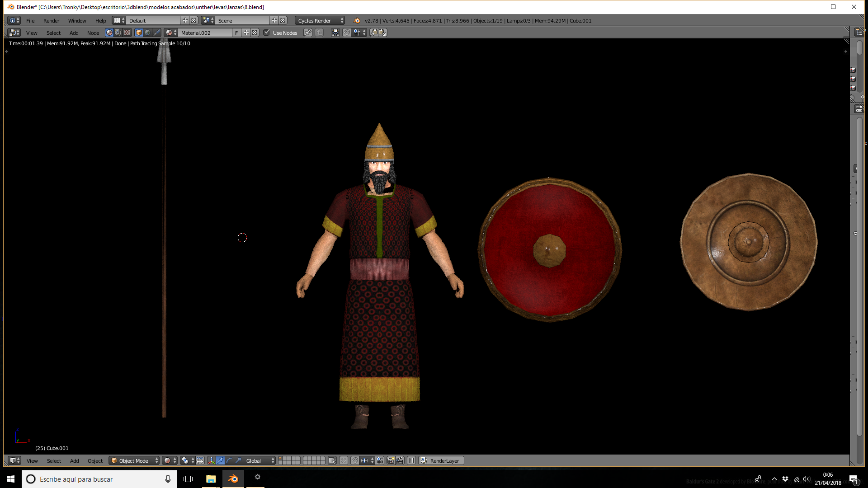Image resolution: width=868 pixels, height=488 pixels.
Task: Click the OpenGL render image camera icon
Action: pos(391,461)
